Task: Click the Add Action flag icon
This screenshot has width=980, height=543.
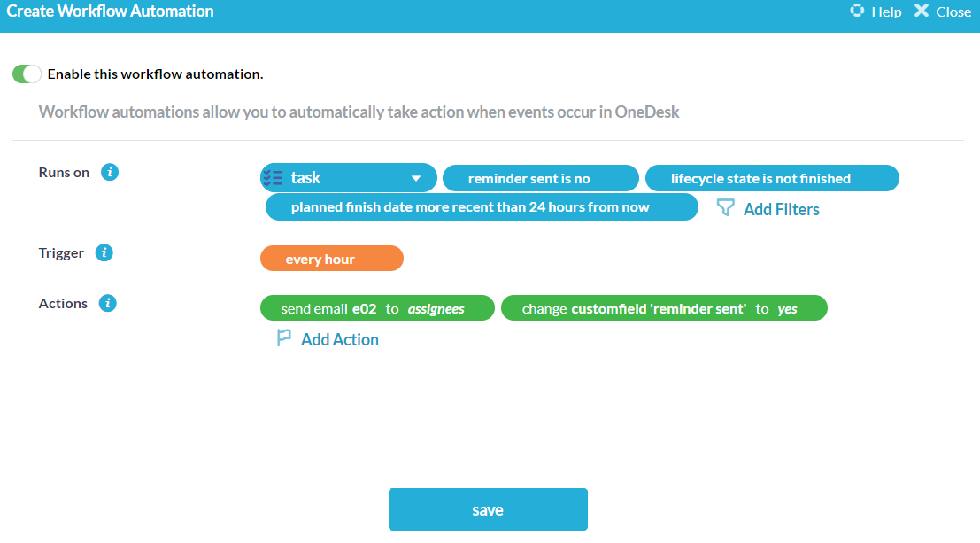Action: point(283,338)
